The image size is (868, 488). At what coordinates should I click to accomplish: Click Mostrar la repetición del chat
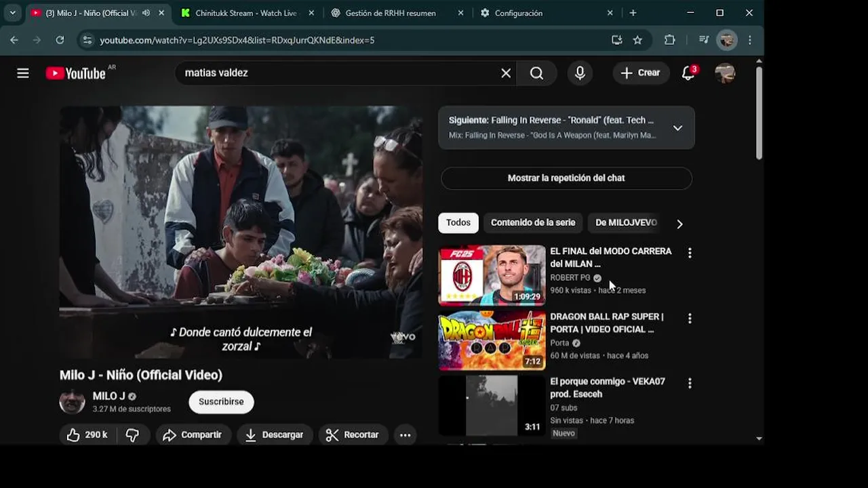[566, 178]
